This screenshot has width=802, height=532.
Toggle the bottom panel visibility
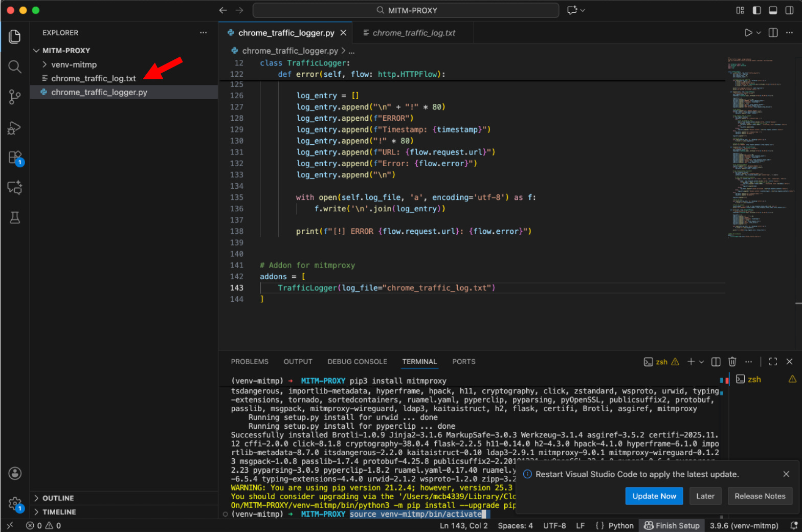pyautogui.click(x=773, y=10)
